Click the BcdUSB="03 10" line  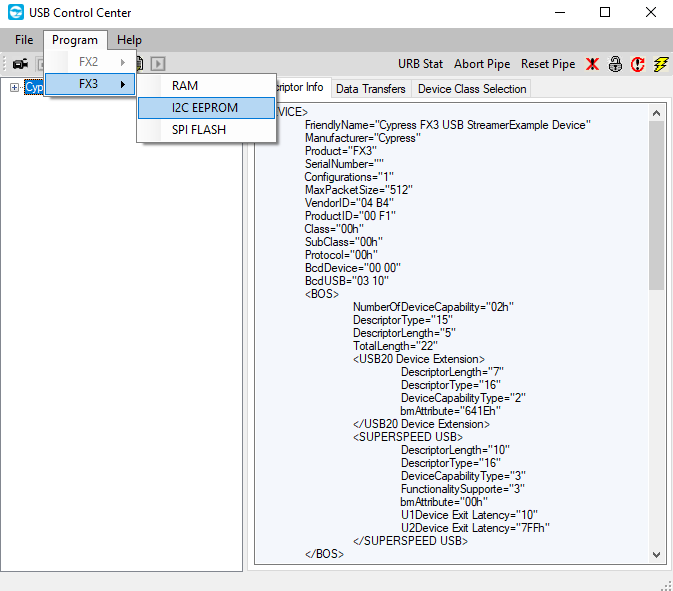click(x=346, y=281)
